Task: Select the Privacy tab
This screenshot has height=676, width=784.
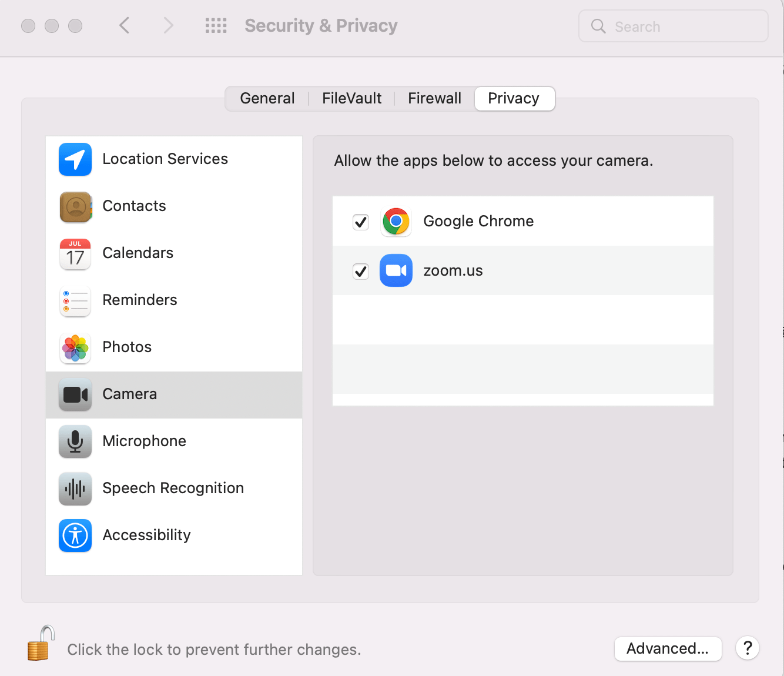Action: (x=514, y=98)
